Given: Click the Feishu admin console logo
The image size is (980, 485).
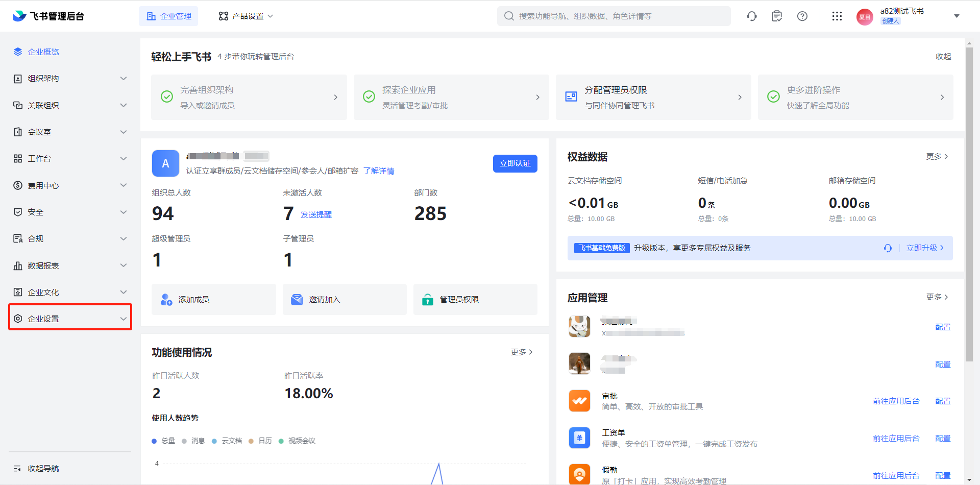Looking at the screenshot, I should 48,16.
